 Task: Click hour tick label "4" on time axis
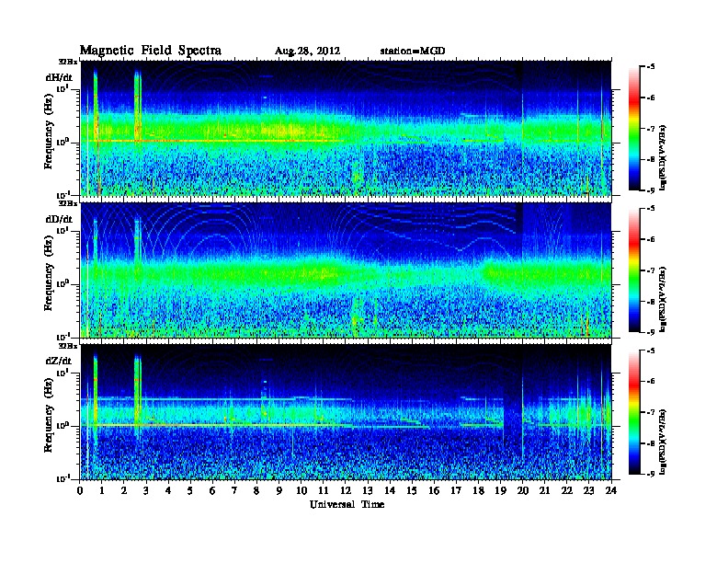(x=168, y=490)
